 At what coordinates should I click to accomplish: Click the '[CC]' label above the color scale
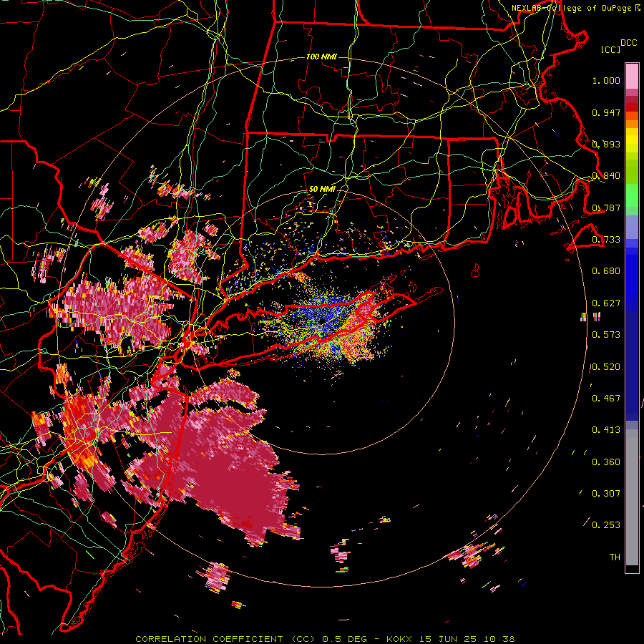click(x=610, y=49)
